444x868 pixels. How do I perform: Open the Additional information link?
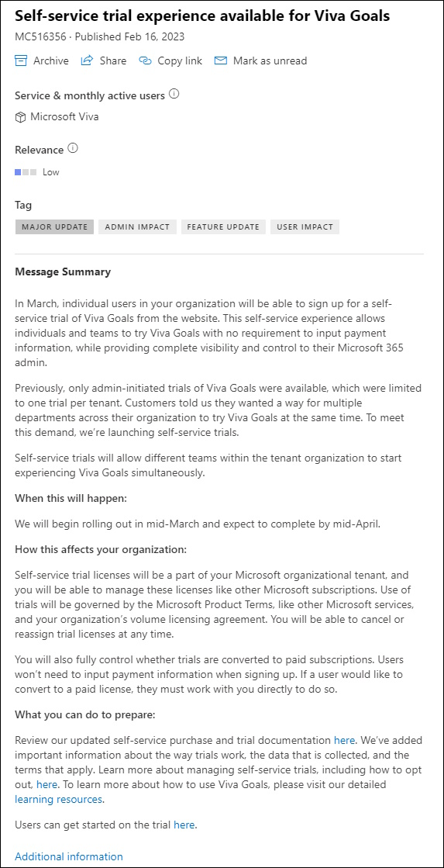click(69, 856)
